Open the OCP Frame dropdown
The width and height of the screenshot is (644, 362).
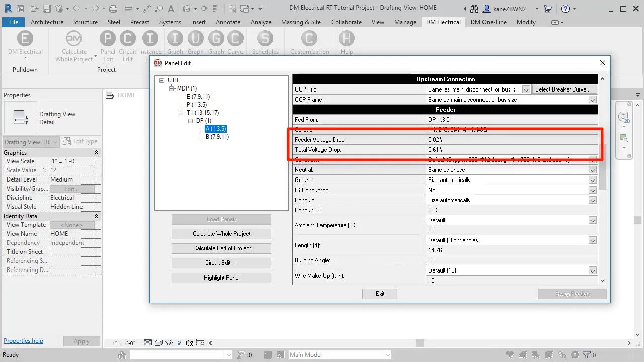click(x=593, y=100)
